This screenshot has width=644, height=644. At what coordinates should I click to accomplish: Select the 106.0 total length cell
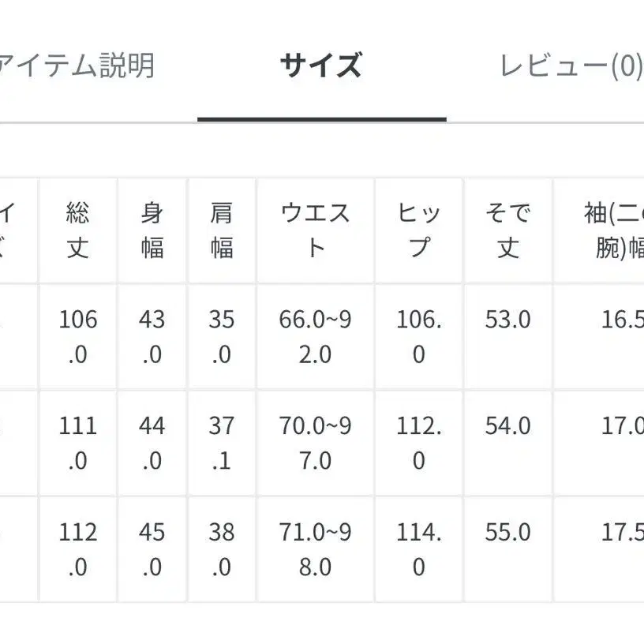(x=78, y=337)
